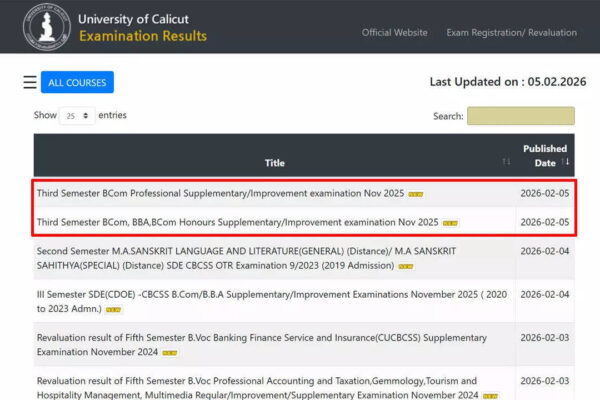
Task: Open the Official Website link
Action: [x=395, y=33]
